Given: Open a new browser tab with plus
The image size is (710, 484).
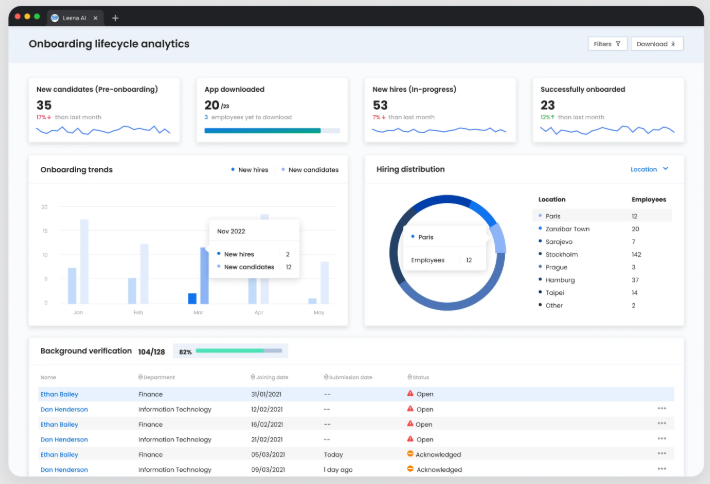Looking at the screenshot, I should pos(115,17).
